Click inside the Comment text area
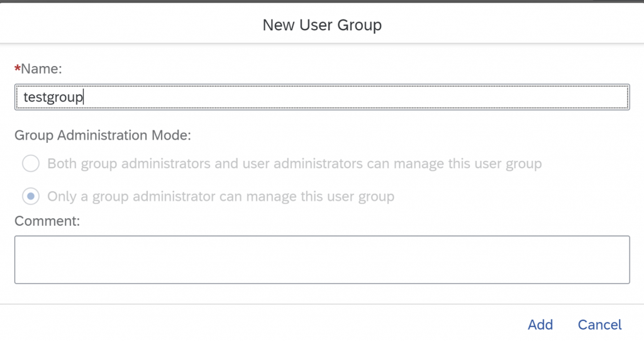Viewport: 644px width, 341px height. pyautogui.click(x=322, y=260)
